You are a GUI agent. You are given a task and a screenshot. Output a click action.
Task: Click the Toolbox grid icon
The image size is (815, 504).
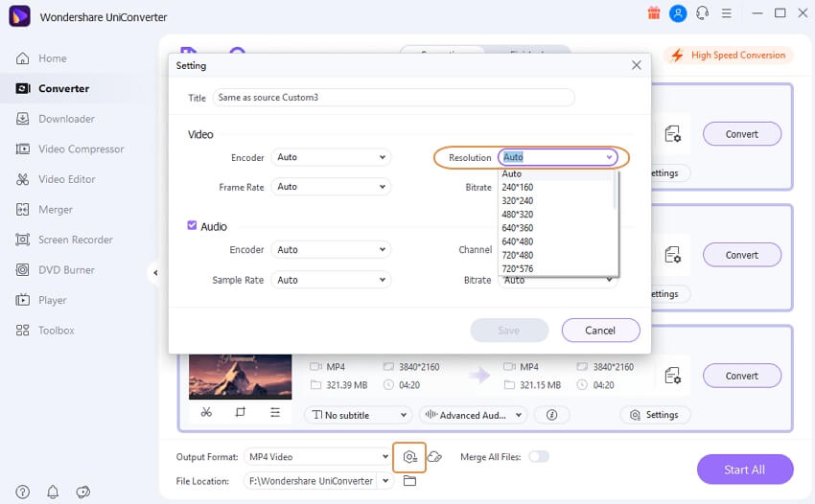(x=22, y=330)
